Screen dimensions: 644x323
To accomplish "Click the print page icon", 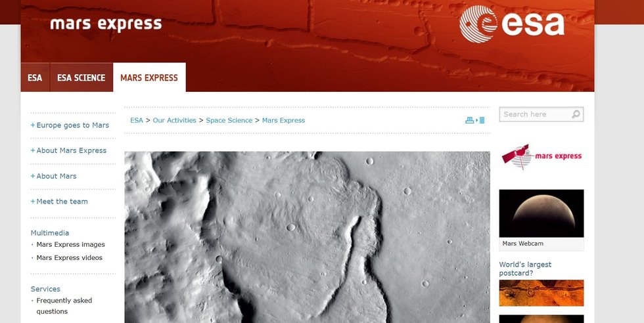I will [x=469, y=120].
